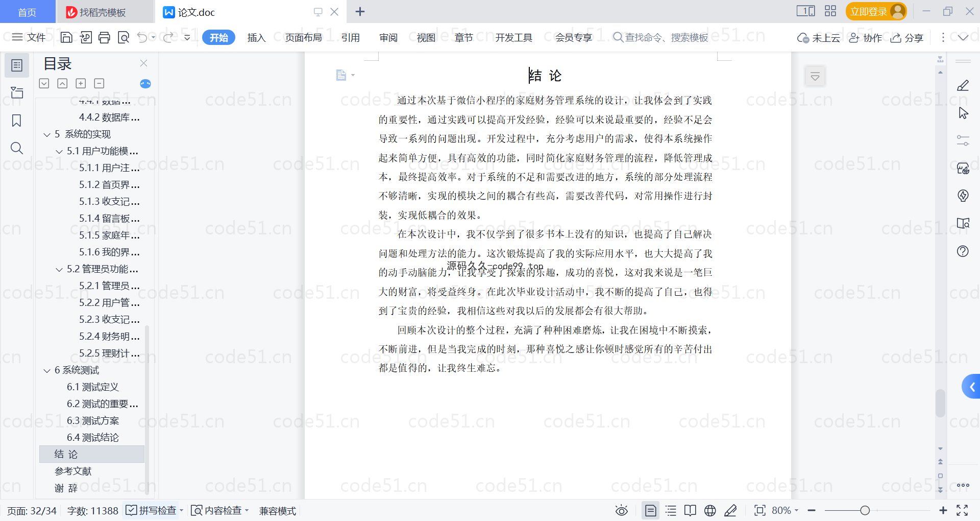
Task: Click the zoom slider handle
Action: [x=865, y=510]
